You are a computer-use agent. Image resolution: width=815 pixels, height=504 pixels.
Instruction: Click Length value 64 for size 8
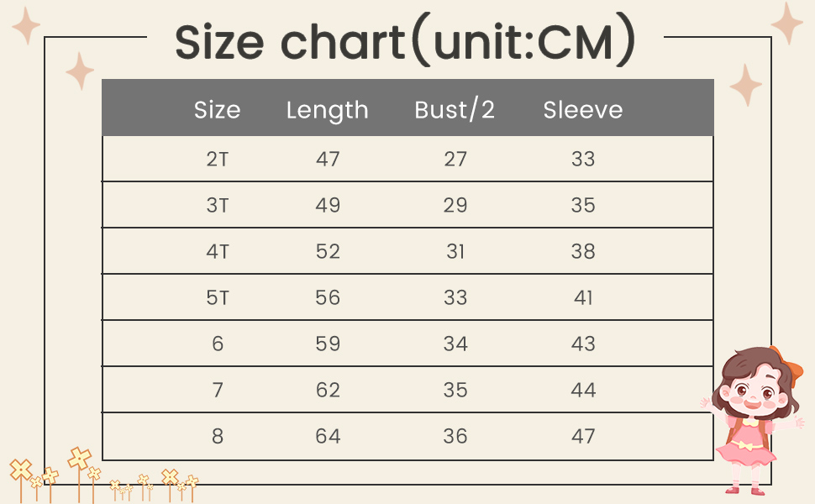[x=328, y=436]
